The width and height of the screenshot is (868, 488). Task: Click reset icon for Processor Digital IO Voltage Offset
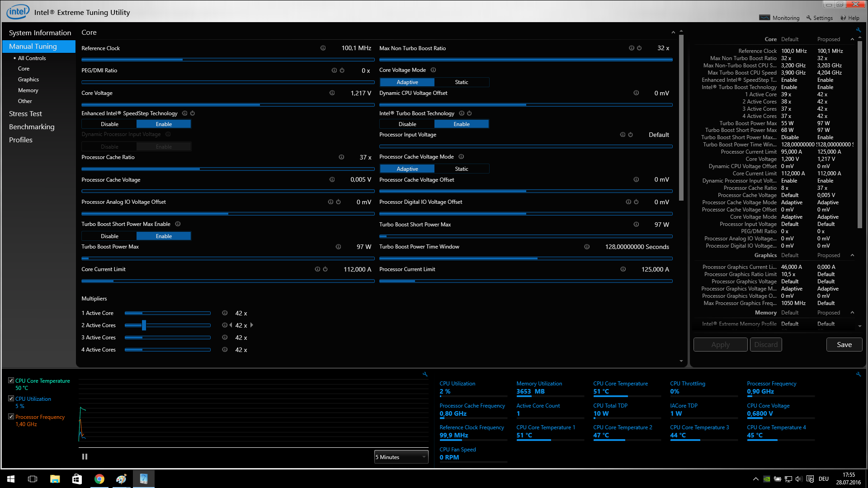coord(636,202)
